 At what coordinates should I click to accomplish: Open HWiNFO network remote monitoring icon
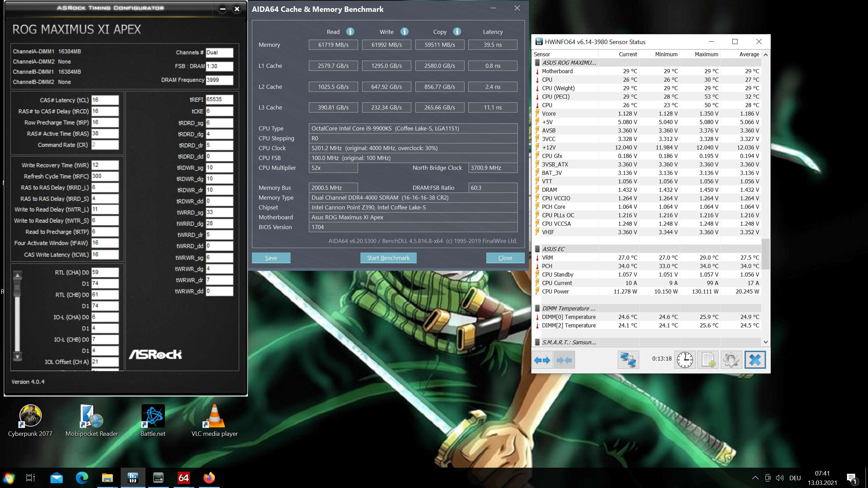coord(628,360)
